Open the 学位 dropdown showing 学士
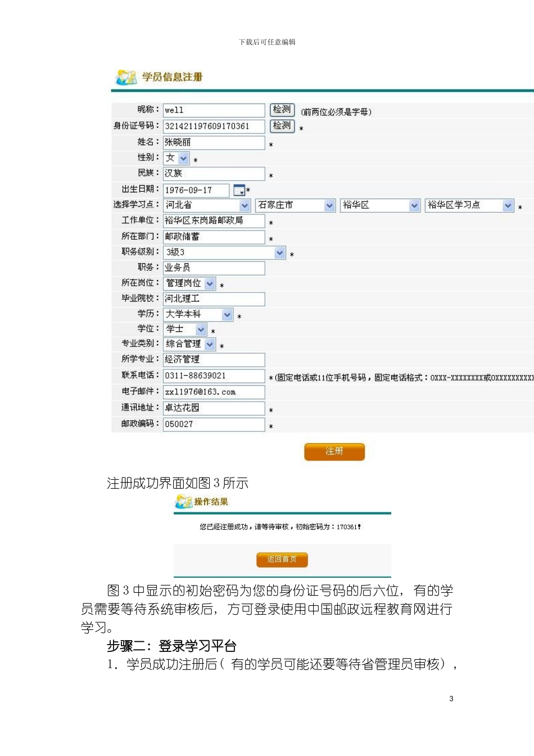The height and width of the screenshot is (756, 534). 185,329
